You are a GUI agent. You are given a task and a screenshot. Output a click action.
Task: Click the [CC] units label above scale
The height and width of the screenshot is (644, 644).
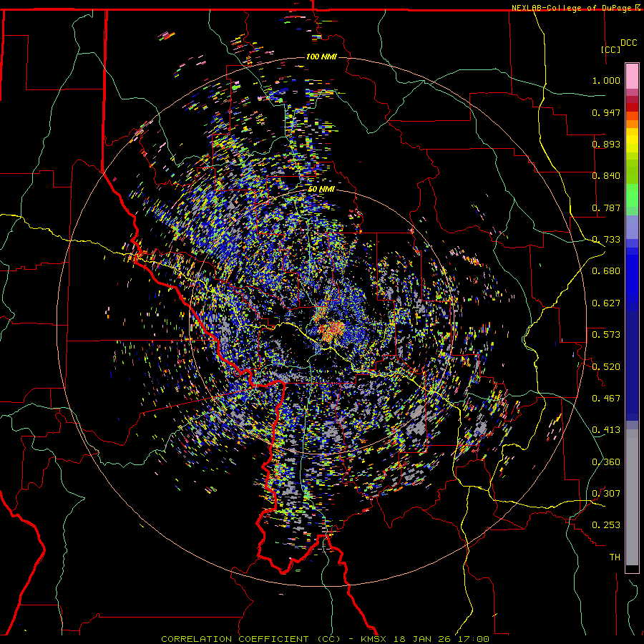(x=611, y=49)
